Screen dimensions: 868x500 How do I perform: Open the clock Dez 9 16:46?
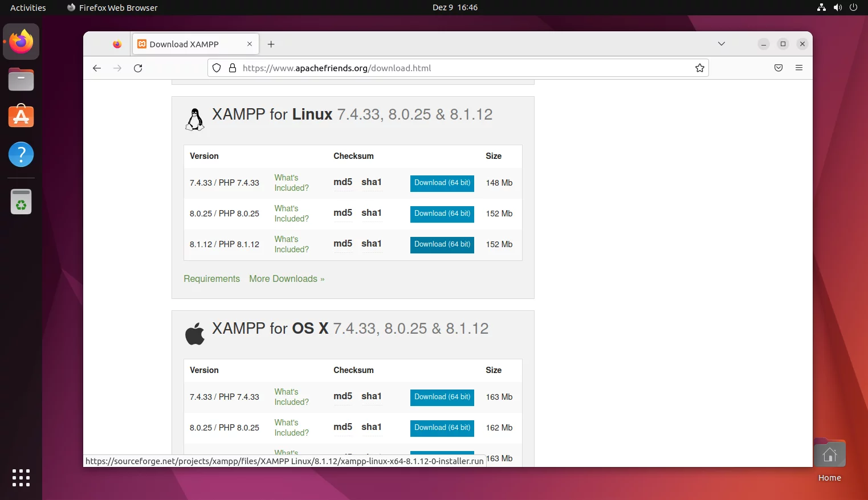pyautogui.click(x=455, y=7)
